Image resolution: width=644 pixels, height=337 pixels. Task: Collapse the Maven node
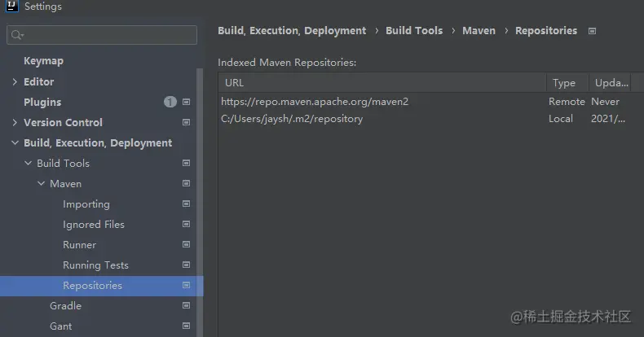[x=41, y=183]
